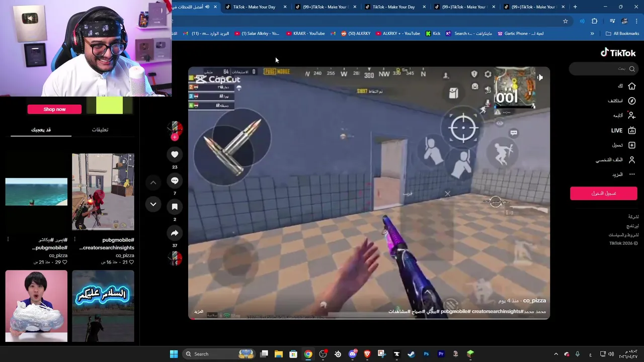Open Gartic Phone bookmark
This screenshot has height=362, width=644.
[x=520, y=34]
